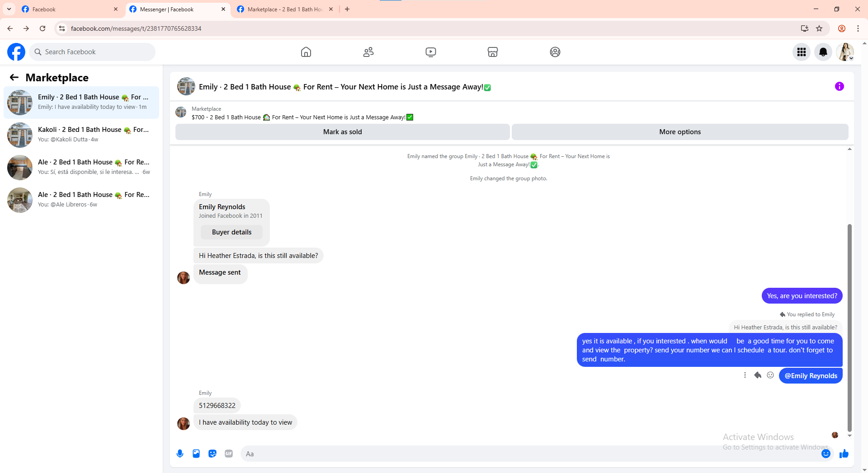This screenshot has width=868, height=473.
Task: Open Chrome profile icon
Action: click(842, 28)
